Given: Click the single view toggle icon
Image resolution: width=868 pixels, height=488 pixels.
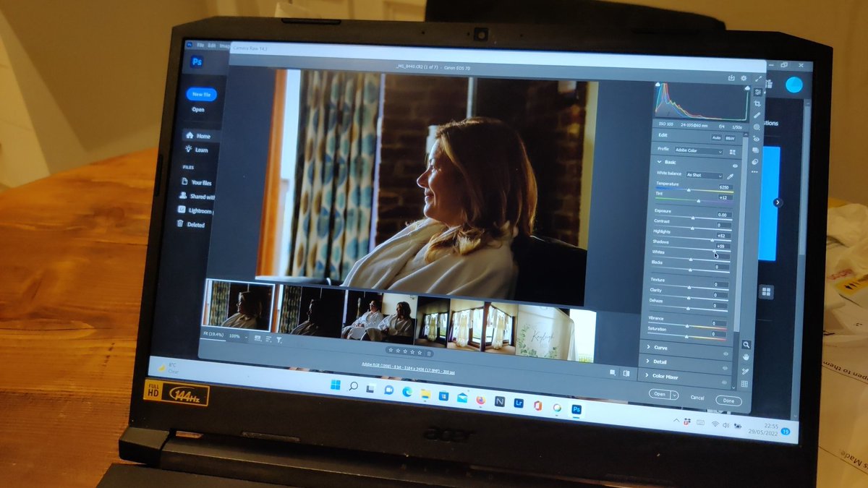Looking at the screenshot, I should [x=613, y=372].
